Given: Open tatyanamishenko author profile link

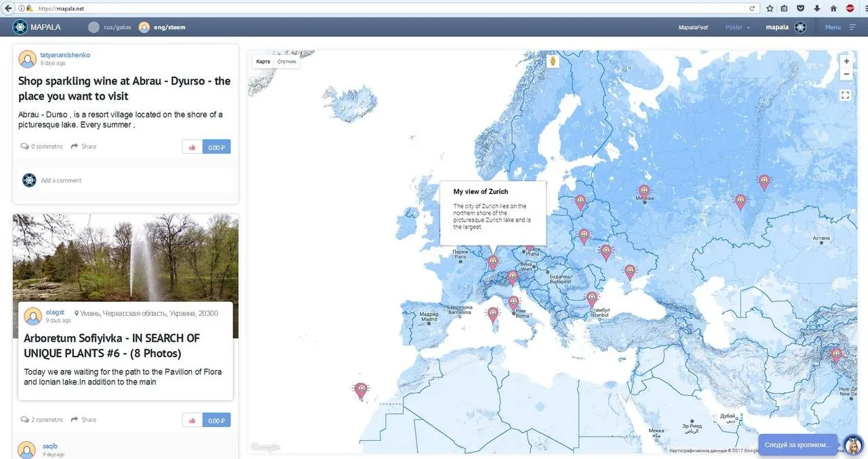Looking at the screenshot, I should [65, 55].
